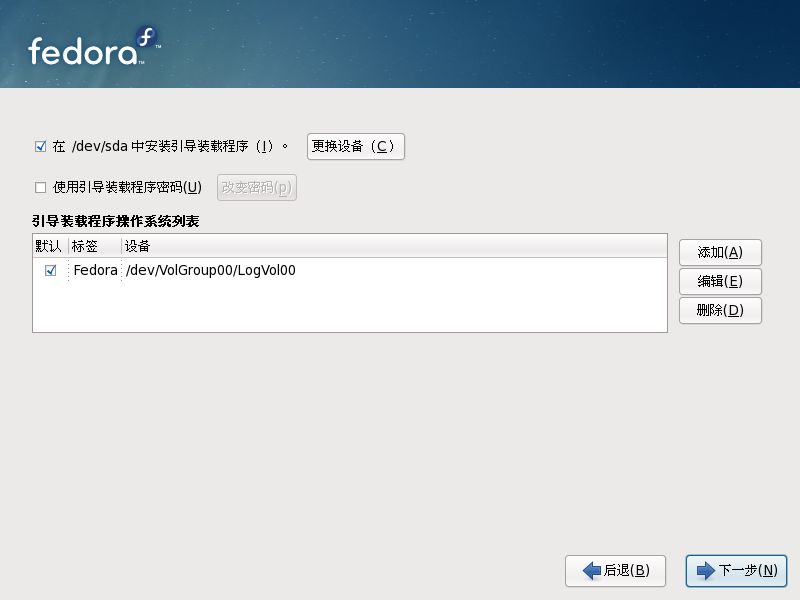Select the Fedora label cell
This screenshot has width=800, height=600.
point(95,270)
